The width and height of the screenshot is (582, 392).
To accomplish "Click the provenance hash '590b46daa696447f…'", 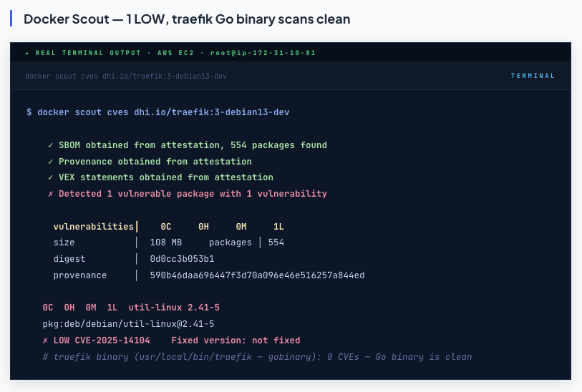I will pos(257,275).
